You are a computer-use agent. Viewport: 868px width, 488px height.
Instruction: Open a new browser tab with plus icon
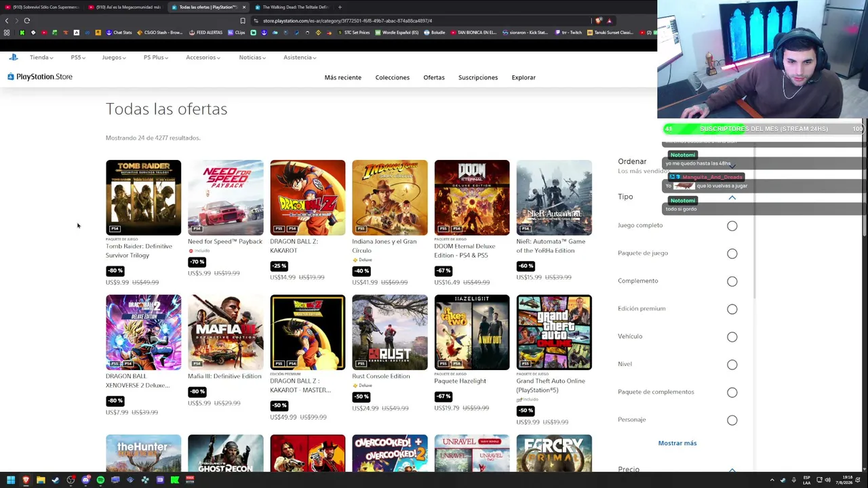pyautogui.click(x=340, y=7)
